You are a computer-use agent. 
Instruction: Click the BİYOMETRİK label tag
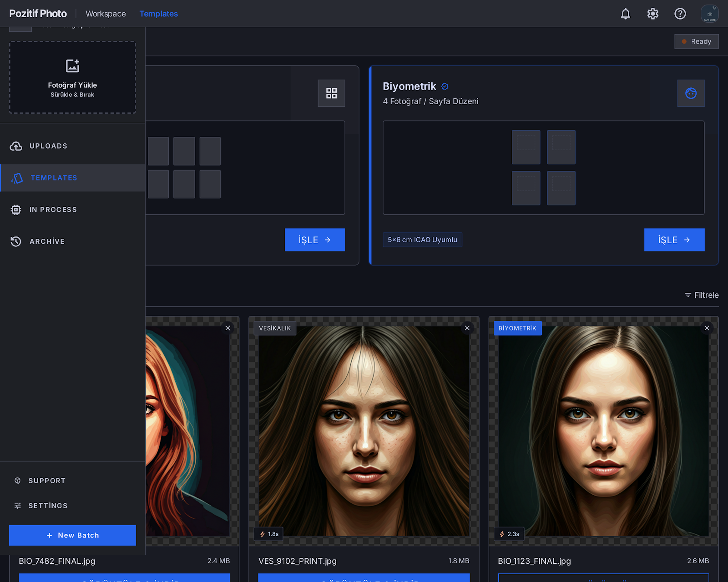pos(518,328)
